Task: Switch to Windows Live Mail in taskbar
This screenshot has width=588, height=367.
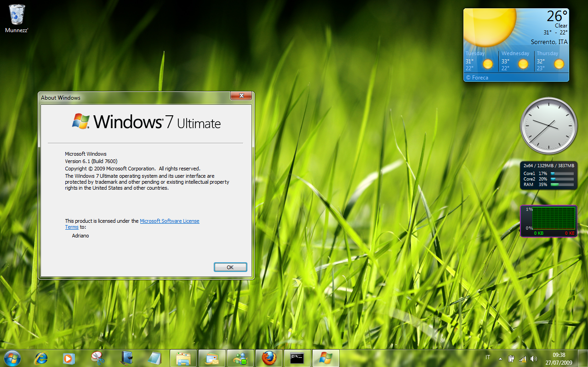Action: point(212,358)
